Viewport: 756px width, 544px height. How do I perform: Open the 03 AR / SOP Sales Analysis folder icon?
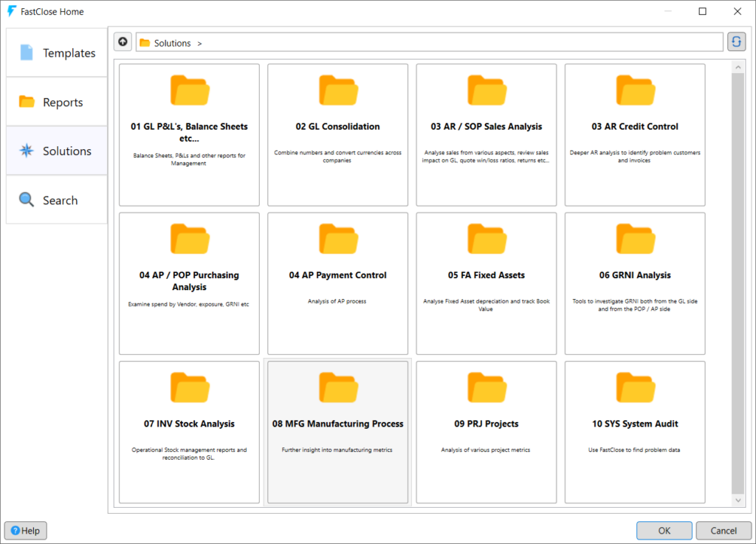[x=487, y=90]
